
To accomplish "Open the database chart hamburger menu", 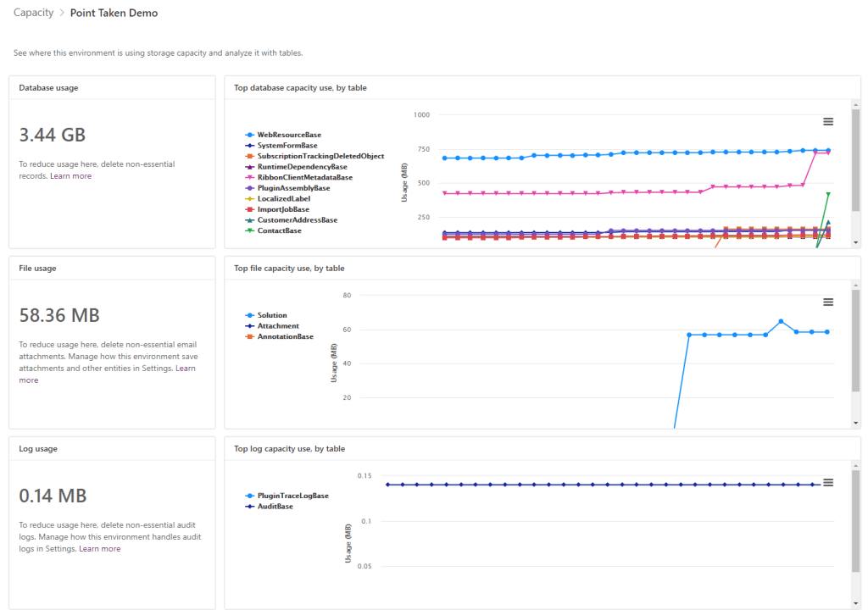I will [828, 122].
